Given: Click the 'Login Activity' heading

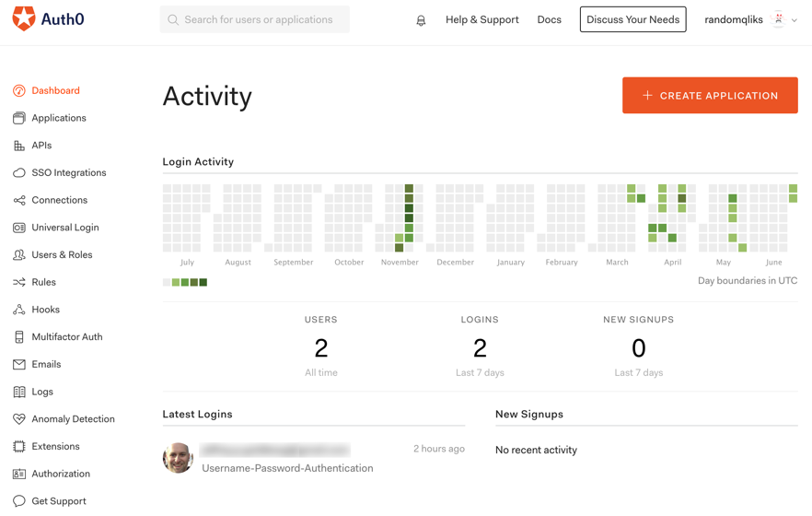Looking at the screenshot, I should [x=198, y=161].
